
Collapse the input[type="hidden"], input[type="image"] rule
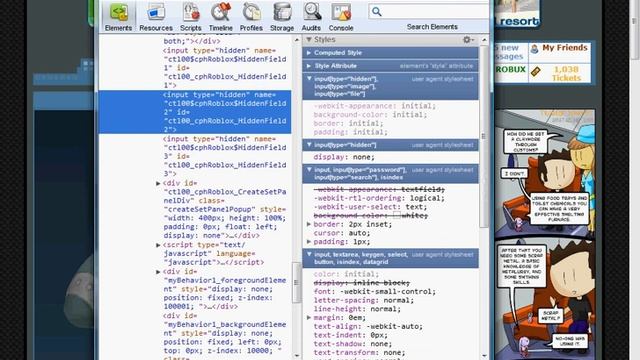coord(309,78)
